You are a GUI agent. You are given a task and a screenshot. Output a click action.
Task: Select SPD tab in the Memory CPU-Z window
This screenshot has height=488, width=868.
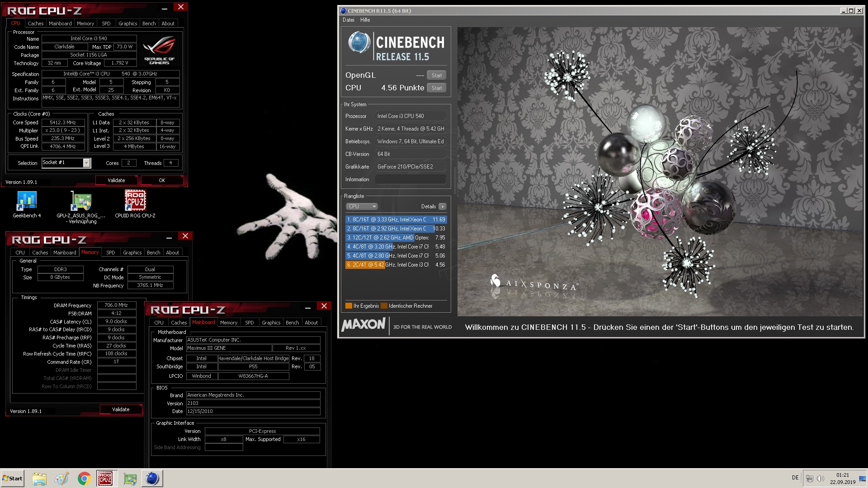click(111, 253)
